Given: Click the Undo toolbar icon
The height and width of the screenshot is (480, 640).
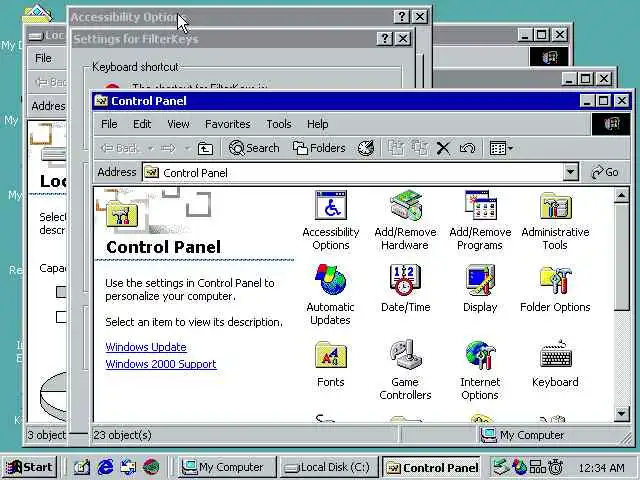Looking at the screenshot, I should point(467,148).
